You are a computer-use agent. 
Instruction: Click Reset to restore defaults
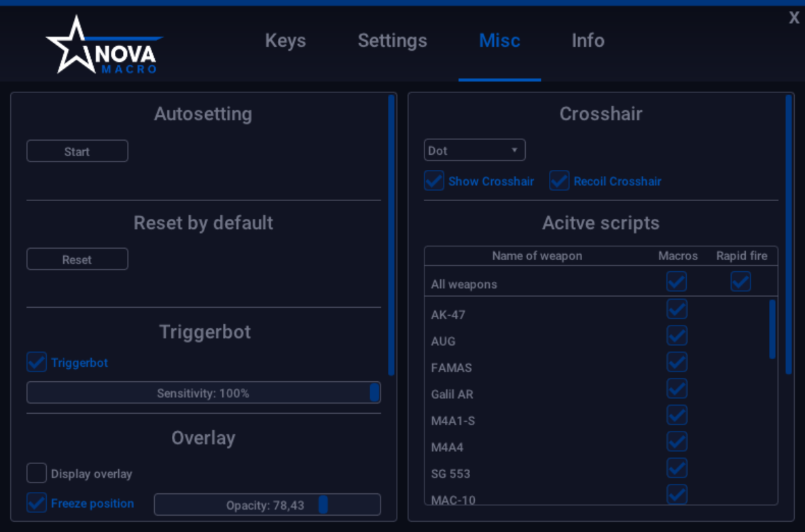pyautogui.click(x=77, y=259)
